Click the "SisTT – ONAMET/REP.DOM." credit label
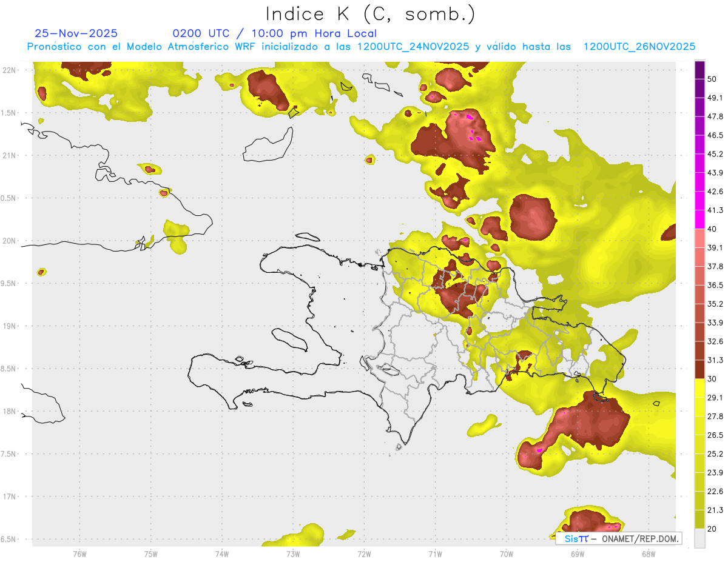This screenshot has width=728, height=562. (x=619, y=538)
